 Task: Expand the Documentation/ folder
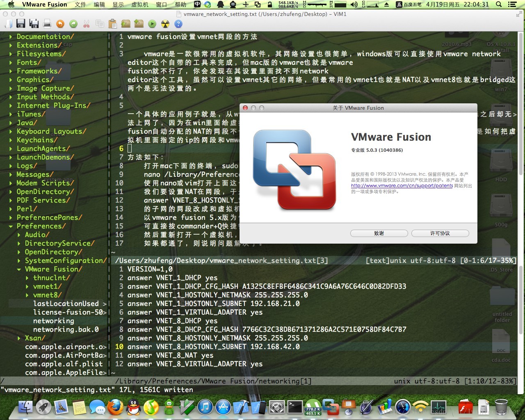pos(11,37)
